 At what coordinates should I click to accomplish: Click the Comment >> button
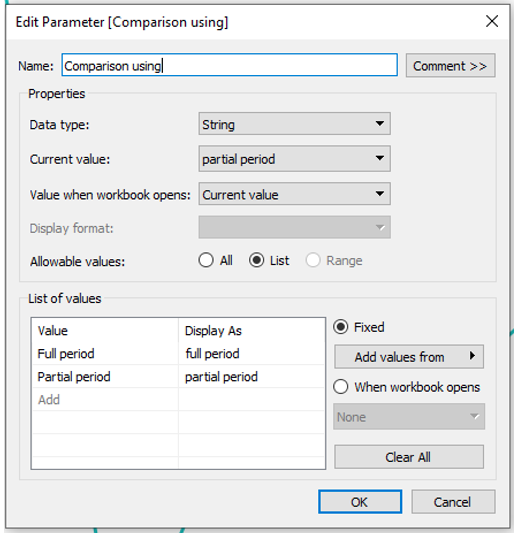(x=450, y=66)
